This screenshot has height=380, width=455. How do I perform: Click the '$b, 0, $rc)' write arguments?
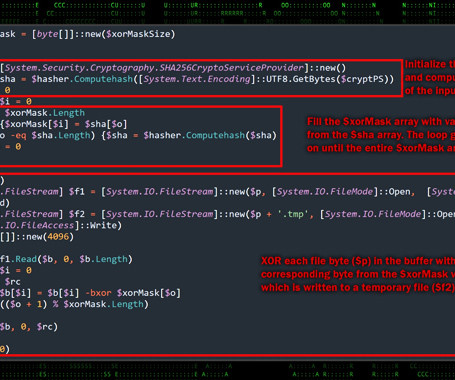pyautogui.click(x=29, y=327)
